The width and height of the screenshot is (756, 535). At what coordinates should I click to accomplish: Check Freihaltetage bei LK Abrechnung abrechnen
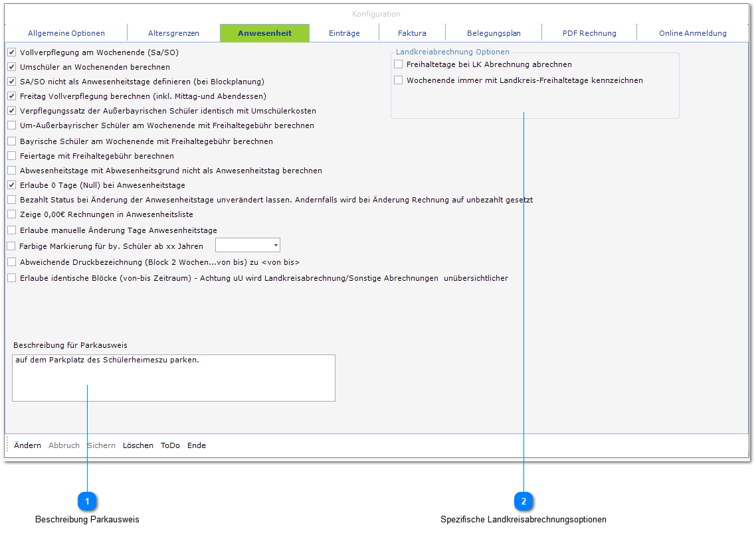click(x=399, y=64)
